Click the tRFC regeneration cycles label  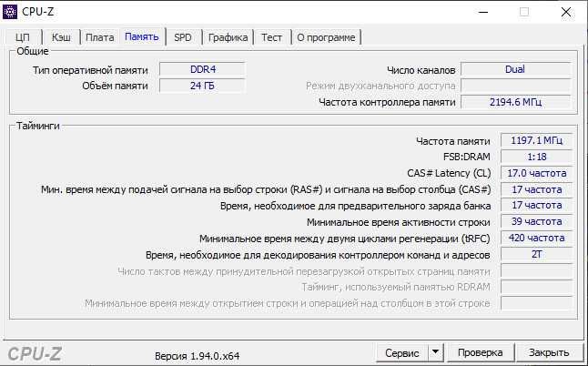point(345,239)
